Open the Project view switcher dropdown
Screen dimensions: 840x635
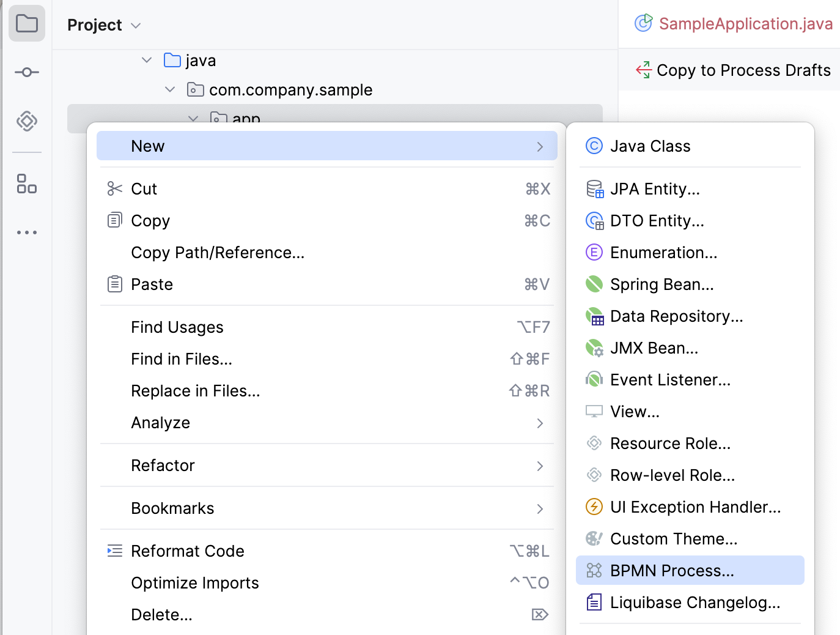136,26
